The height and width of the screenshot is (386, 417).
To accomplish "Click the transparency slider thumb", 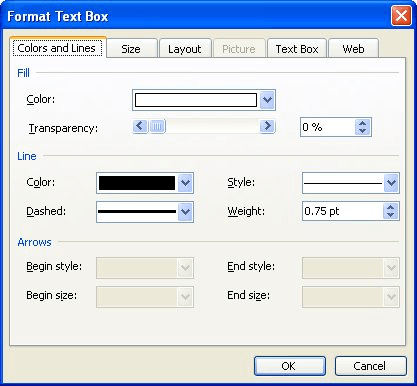I will coord(157,126).
